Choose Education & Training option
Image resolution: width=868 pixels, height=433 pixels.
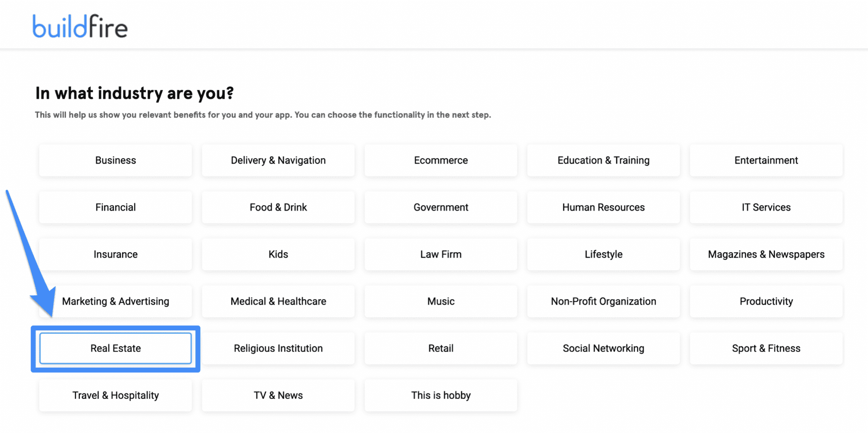(x=603, y=160)
